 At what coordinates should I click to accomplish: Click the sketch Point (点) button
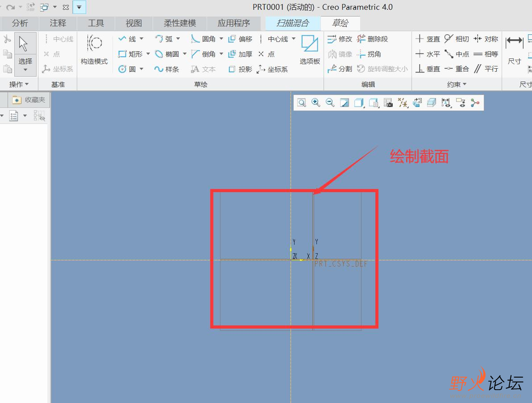pyautogui.click(x=266, y=54)
